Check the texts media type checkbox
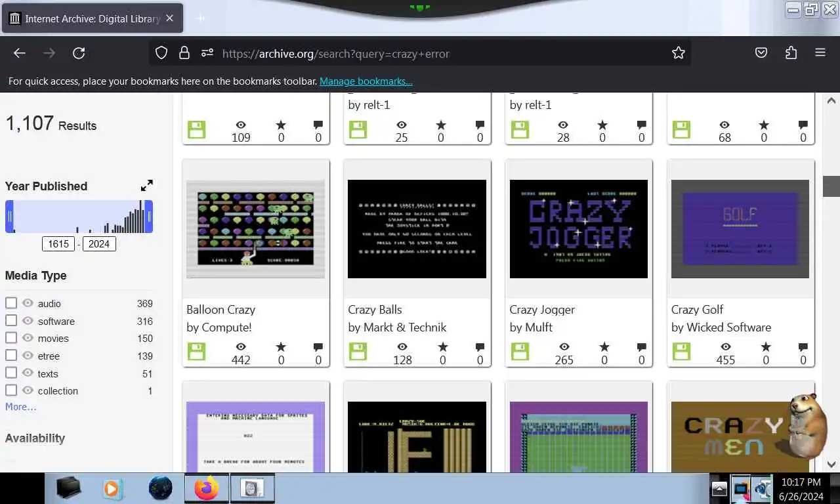Viewport: 840px width, 504px height. point(11,373)
